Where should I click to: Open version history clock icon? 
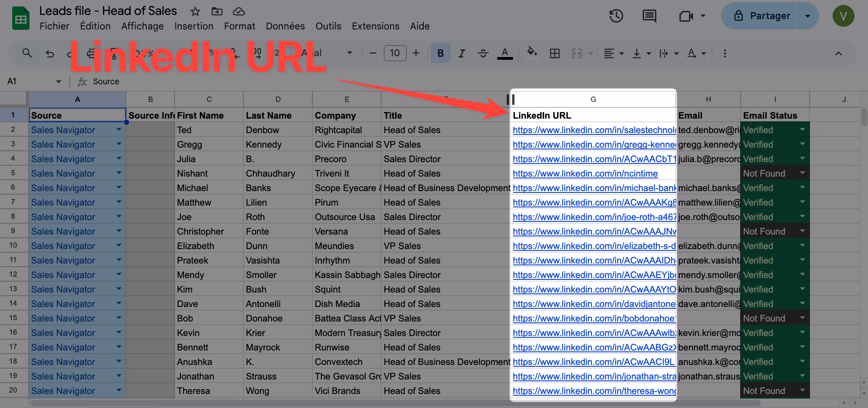point(616,16)
